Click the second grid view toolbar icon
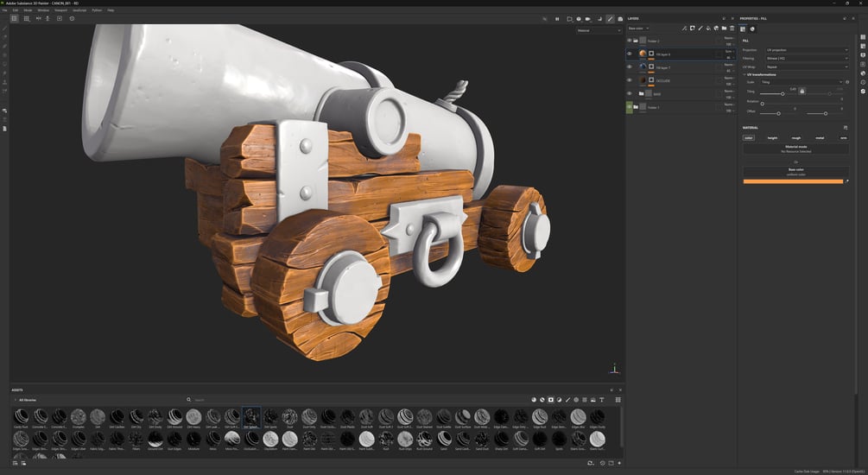This screenshot has height=475, width=868. coord(26,18)
